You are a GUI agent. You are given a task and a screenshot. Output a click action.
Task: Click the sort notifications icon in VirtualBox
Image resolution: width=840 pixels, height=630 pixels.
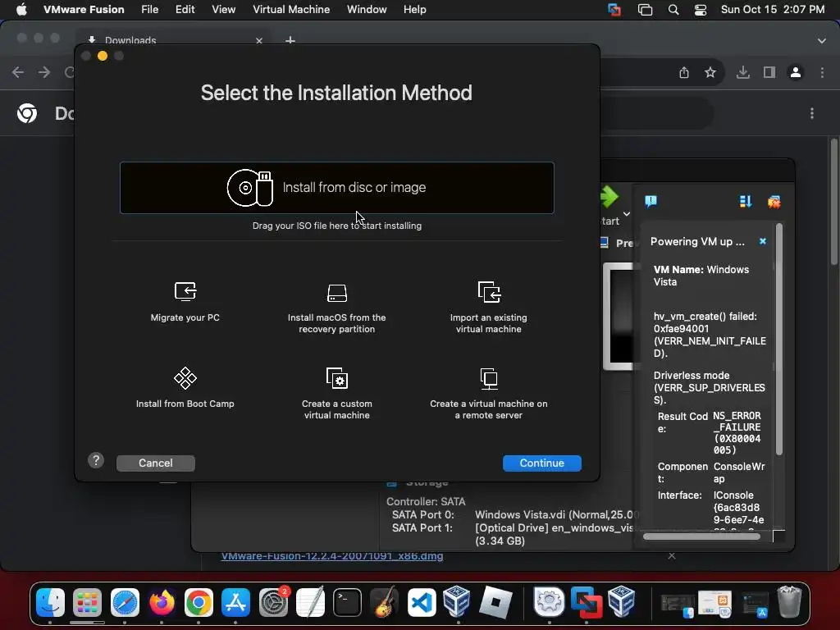point(745,202)
